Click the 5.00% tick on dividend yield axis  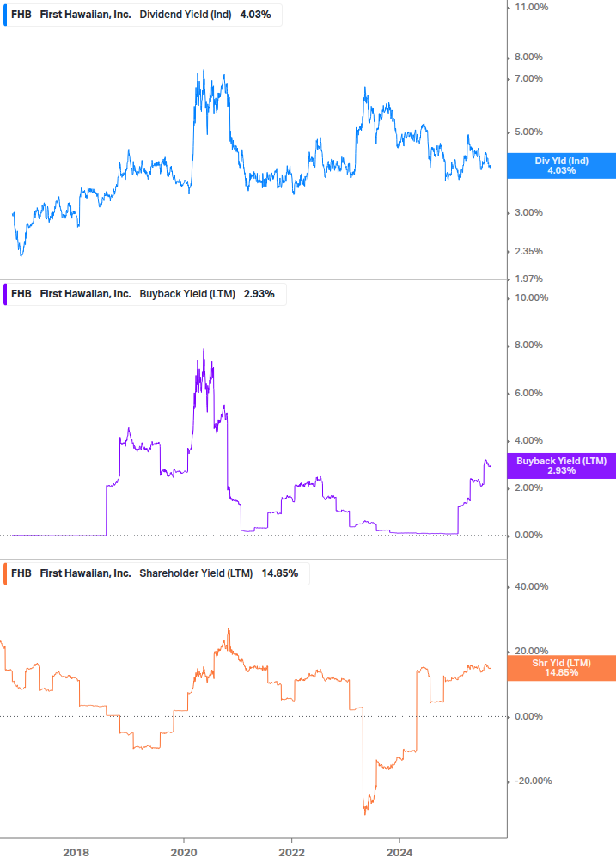pos(528,132)
